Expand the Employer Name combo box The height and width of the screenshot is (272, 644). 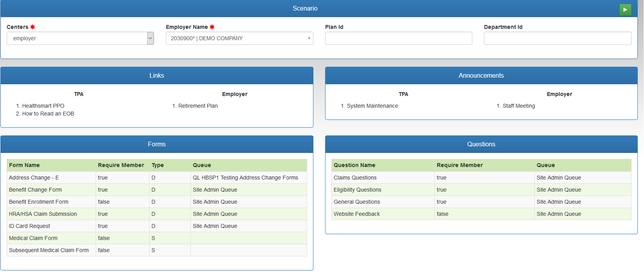[239, 38]
